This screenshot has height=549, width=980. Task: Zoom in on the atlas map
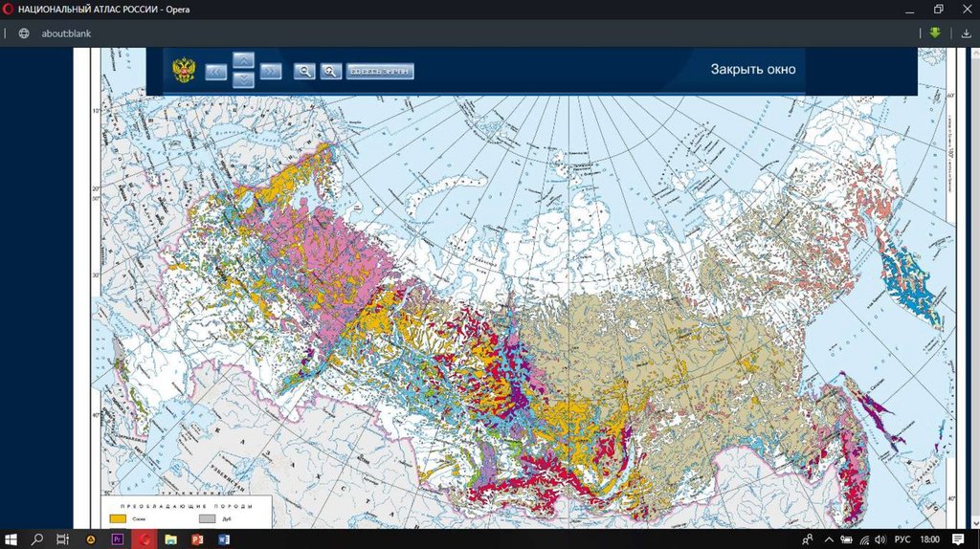tap(331, 71)
